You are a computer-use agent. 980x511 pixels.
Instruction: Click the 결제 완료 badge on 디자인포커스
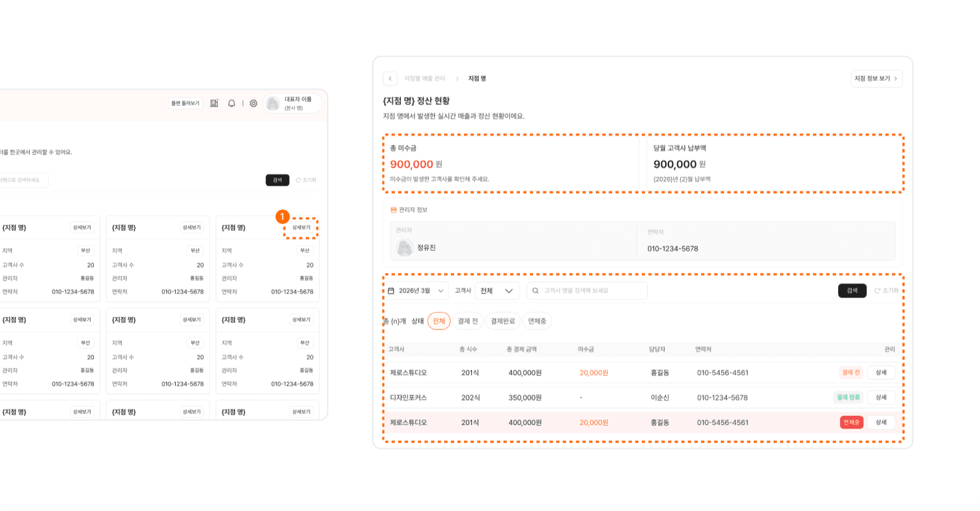tap(848, 397)
